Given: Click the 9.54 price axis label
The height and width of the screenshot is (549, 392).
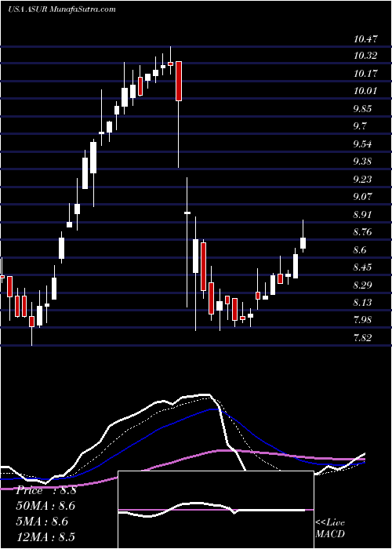Looking at the screenshot, I should pyautogui.click(x=363, y=144).
